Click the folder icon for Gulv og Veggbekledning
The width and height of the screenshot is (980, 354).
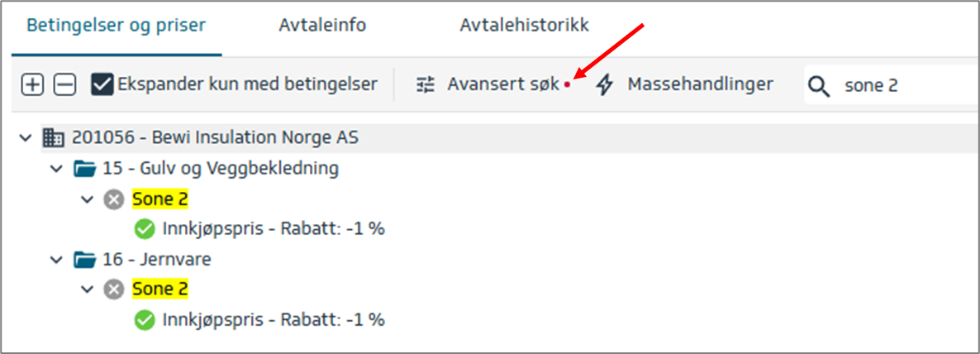(x=84, y=169)
